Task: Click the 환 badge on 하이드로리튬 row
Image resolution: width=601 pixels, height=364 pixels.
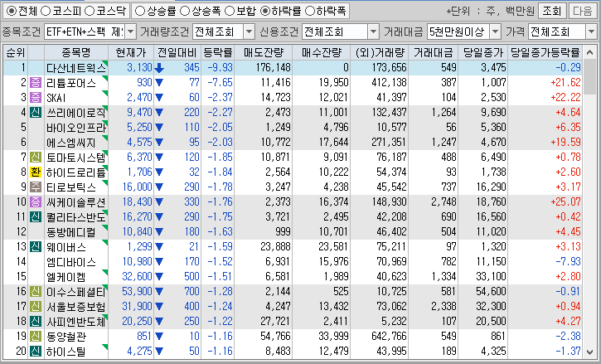Action: point(36,172)
